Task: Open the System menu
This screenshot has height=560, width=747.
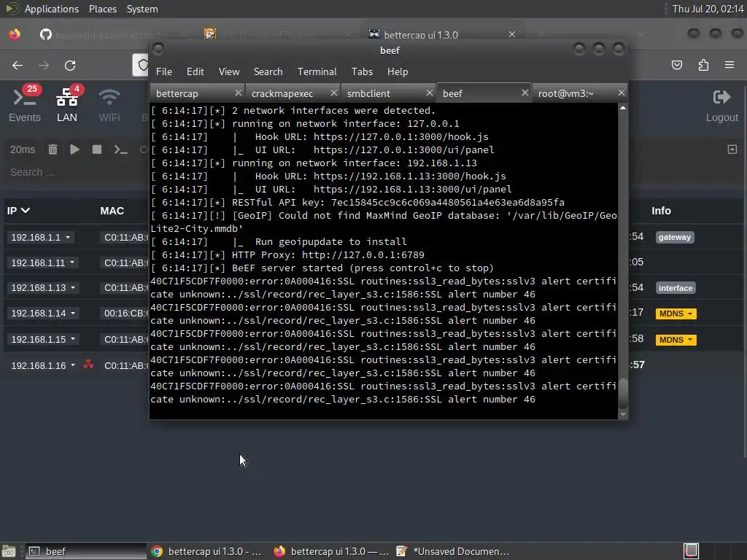Action: [142, 9]
